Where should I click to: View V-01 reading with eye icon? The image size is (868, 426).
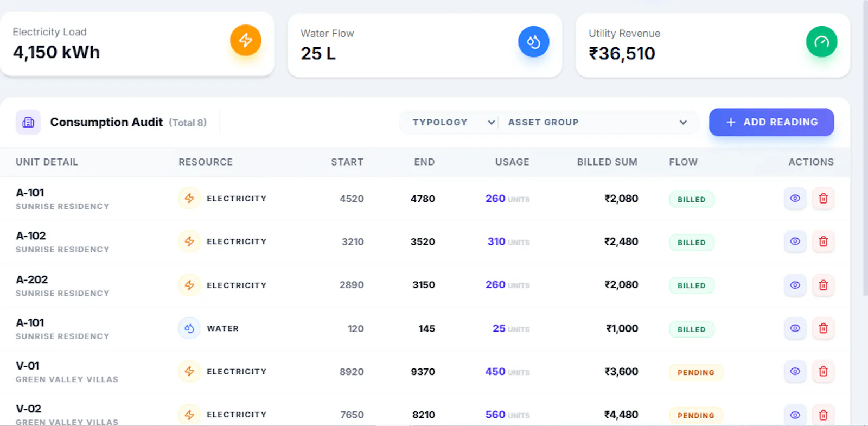pos(795,372)
